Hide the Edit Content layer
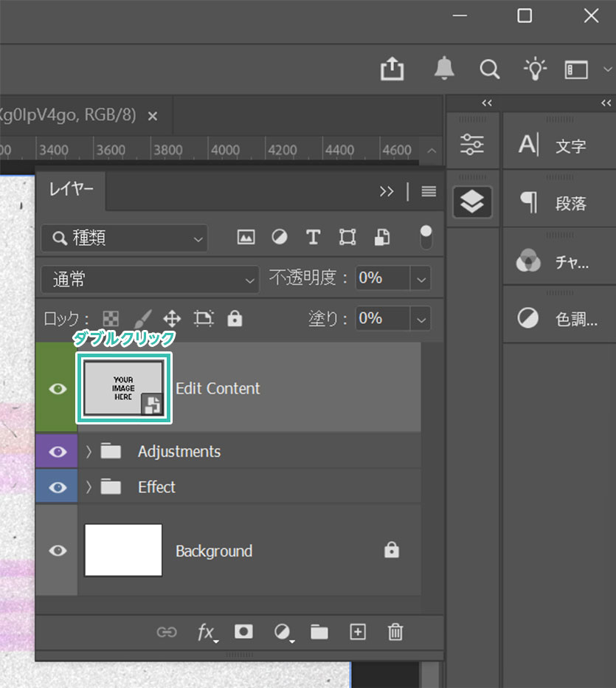Viewport: 616px width, 688px height. [58, 388]
